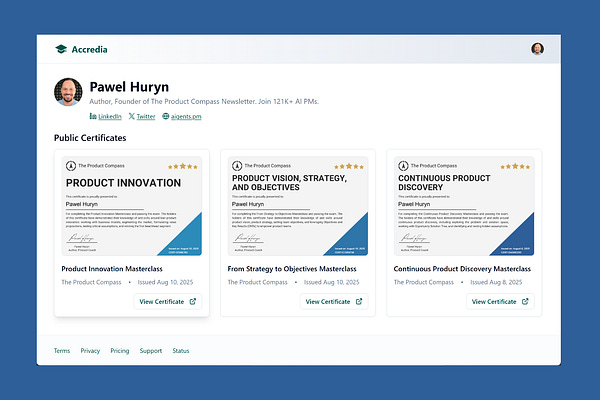Click the From Strategy to Objectives Masterclass title
This screenshot has height=400, width=600.
click(x=292, y=269)
